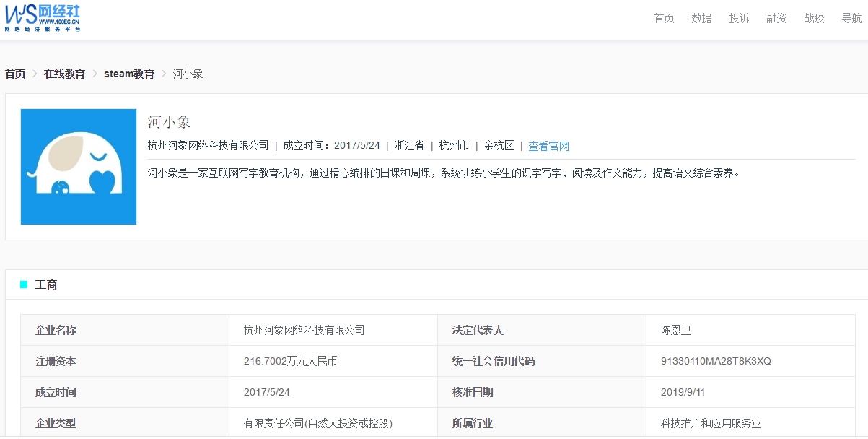Click the company description paragraph
Screen dimensions: 868x439
pos(444,173)
